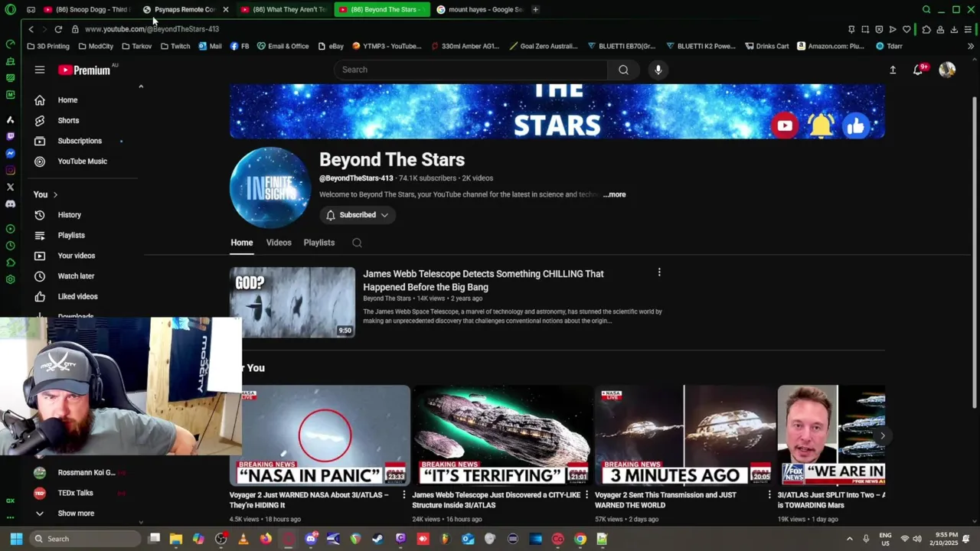Switch to What They Aren't Telling tab
Viewport: 980px width, 551px height.
point(284,10)
